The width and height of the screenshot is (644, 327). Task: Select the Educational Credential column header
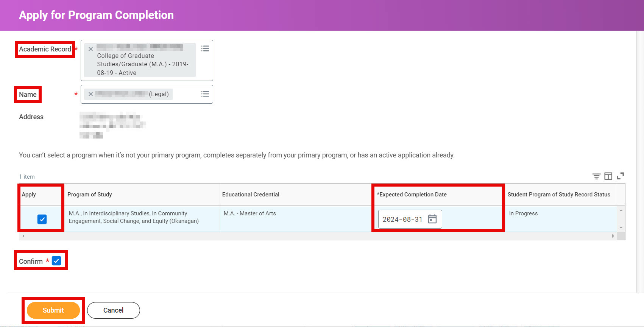[251, 195]
